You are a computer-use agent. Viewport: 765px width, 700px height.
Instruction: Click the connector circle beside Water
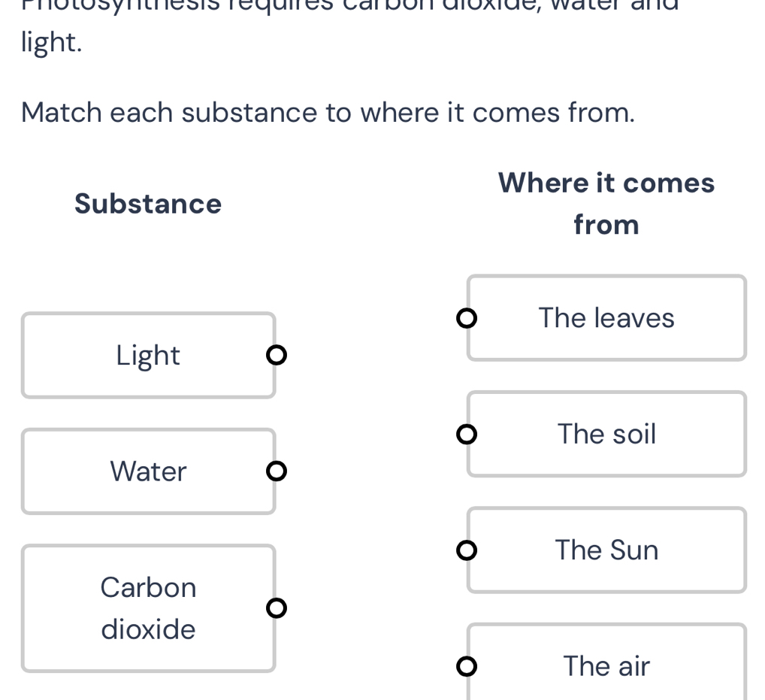277,471
